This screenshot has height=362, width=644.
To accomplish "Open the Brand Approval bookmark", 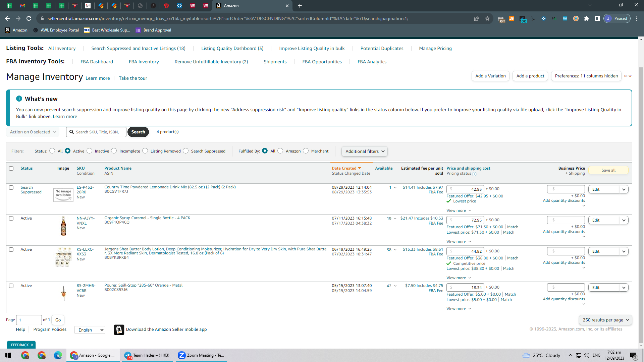I will click(x=154, y=30).
